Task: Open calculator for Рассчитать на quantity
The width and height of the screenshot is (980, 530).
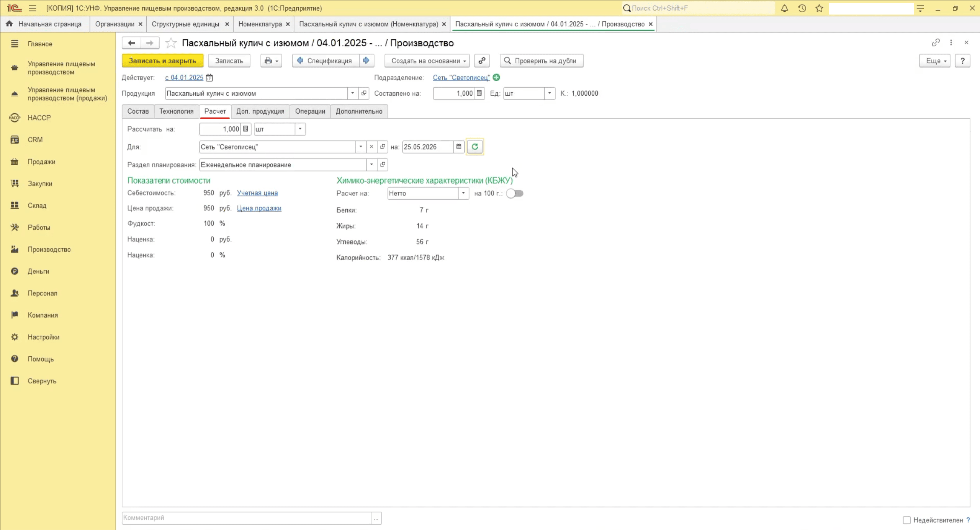Action: coord(246,129)
